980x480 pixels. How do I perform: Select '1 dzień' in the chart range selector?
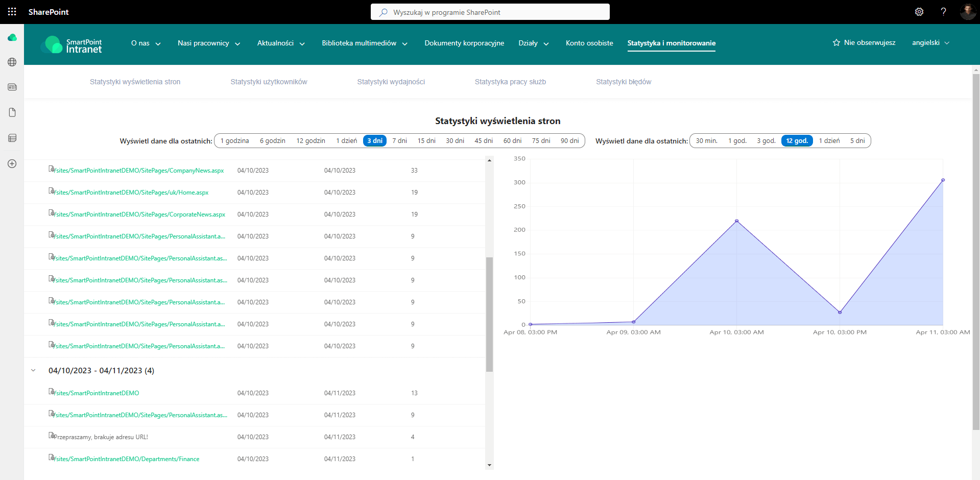(x=829, y=141)
